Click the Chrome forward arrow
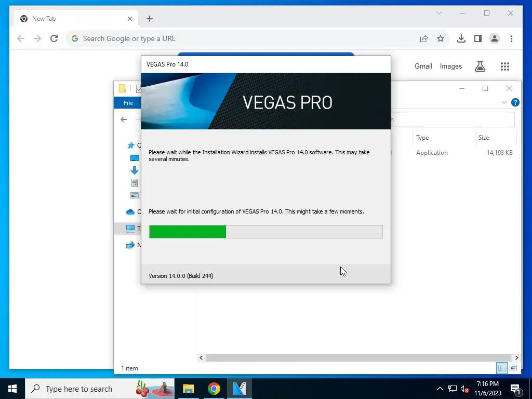This screenshot has width=532, height=399. tap(37, 38)
